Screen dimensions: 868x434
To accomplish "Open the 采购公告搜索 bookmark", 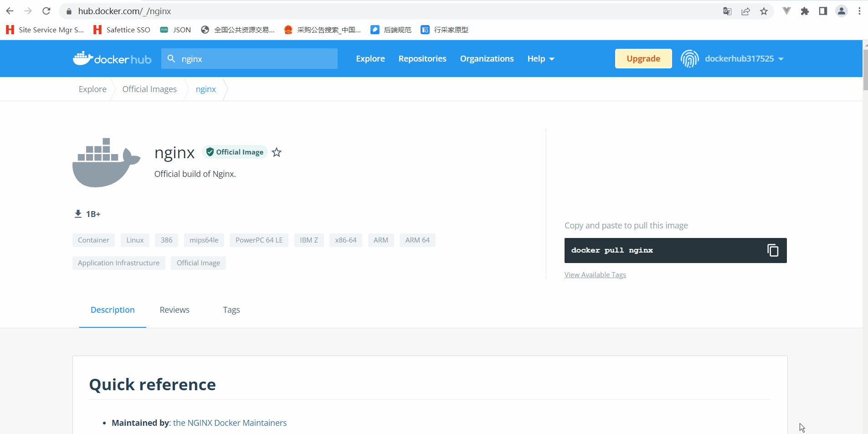I will (322, 30).
